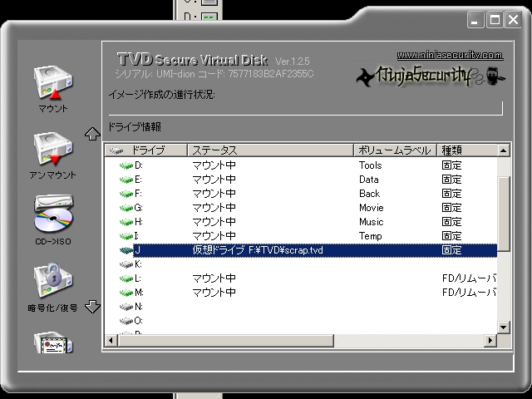The image size is (532, 399).
Task: Click the partially visible bottom sidebar icon
Action: (x=52, y=342)
